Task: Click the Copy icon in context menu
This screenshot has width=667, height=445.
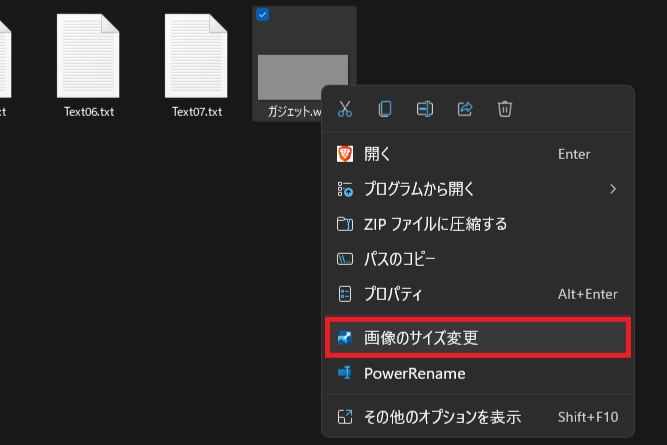Action: (x=385, y=109)
